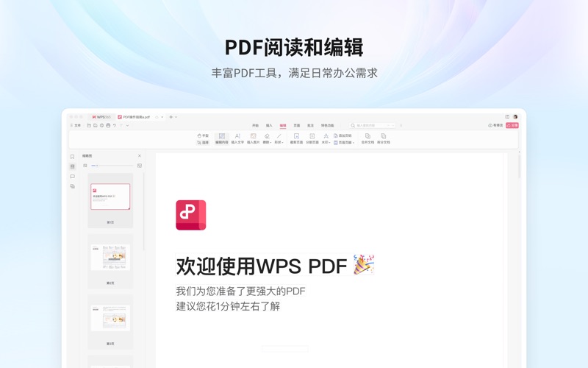Click the save icon in quick toolbar
Viewport: 588px width, 368px height.
[96, 125]
